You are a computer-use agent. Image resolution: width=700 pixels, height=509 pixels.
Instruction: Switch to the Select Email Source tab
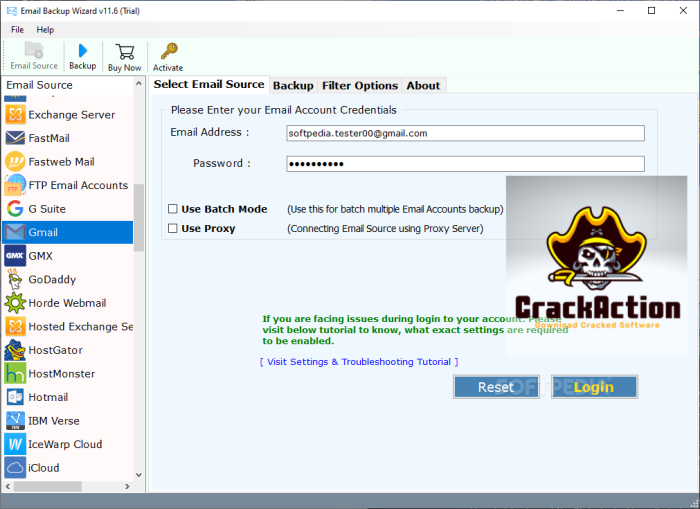click(x=209, y=84)
